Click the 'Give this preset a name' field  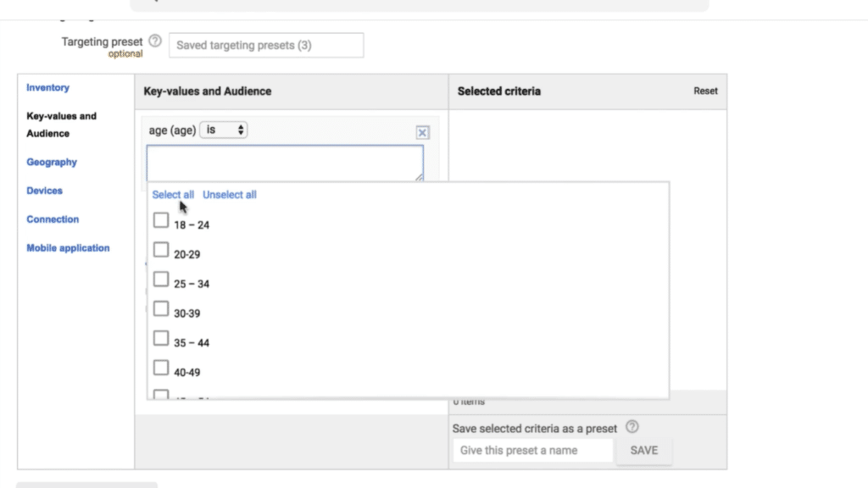click(532, 450)
